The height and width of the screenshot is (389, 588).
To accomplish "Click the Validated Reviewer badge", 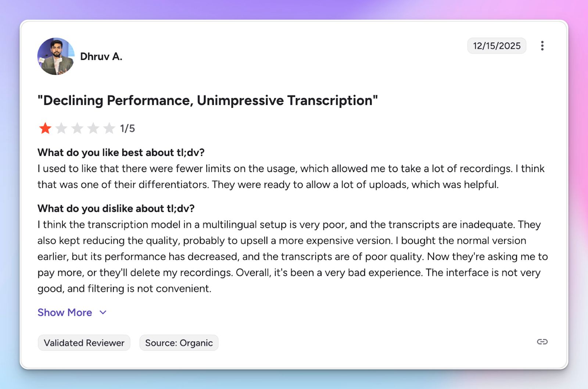I will (84, 343).
